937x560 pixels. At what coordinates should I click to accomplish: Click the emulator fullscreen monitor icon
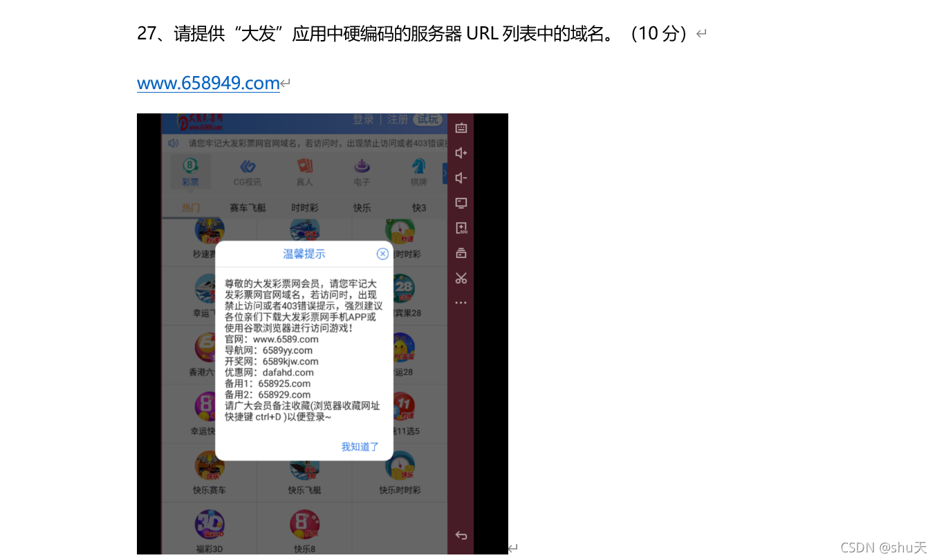[x=461, y=203]
